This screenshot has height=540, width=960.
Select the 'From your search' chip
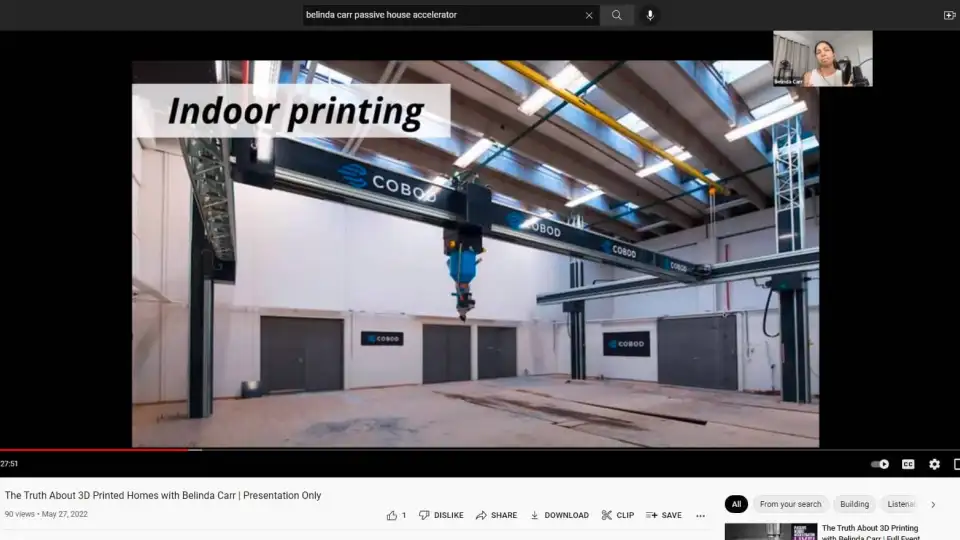(x=790, y=505)
